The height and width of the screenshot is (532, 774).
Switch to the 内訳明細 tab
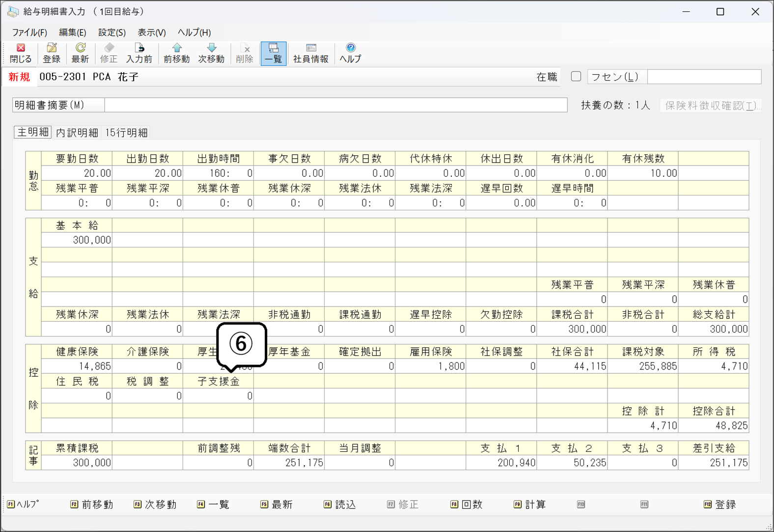point(77,133)
